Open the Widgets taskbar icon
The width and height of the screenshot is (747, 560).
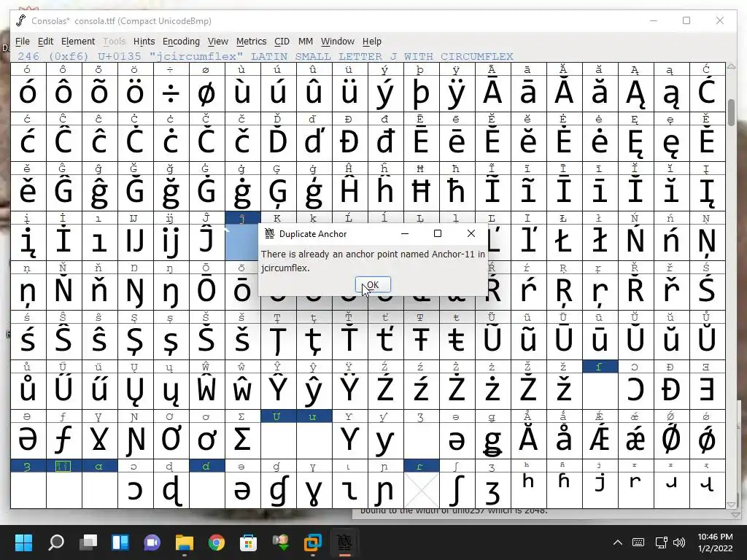tap(120, 542)
